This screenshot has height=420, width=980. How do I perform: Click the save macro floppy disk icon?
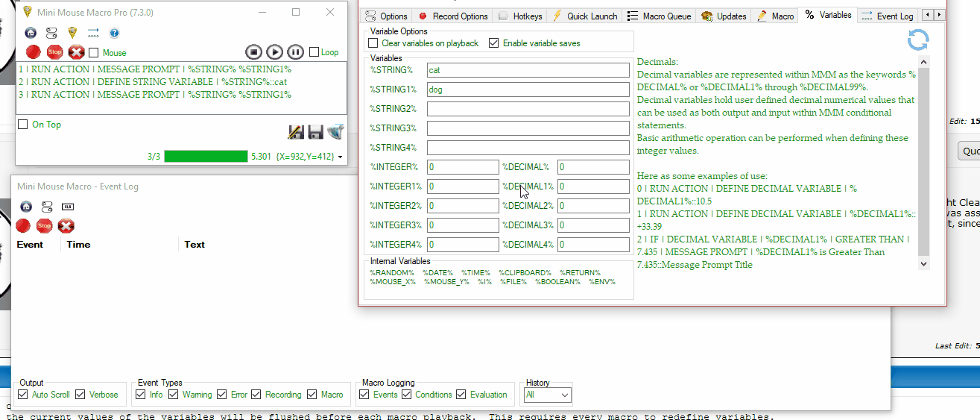(x=315, y=132)
